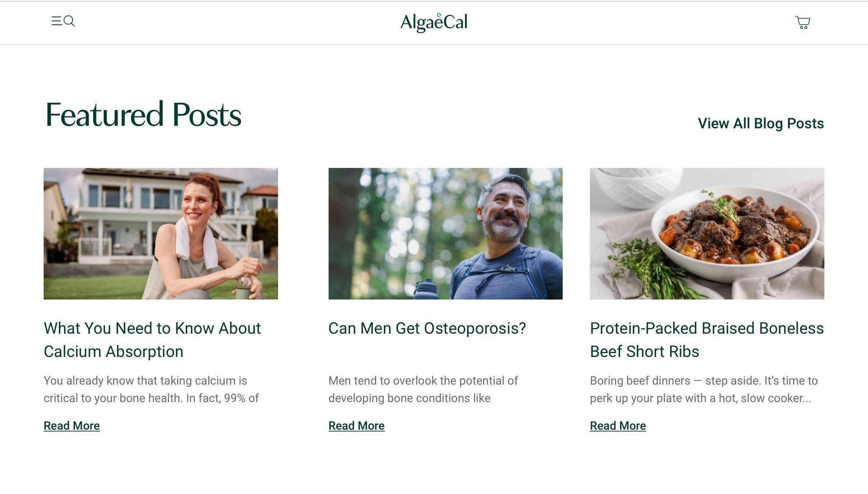This screenshot has height=494, width=868.
Task: Click the Featured Posts heading
Action: 143,115
